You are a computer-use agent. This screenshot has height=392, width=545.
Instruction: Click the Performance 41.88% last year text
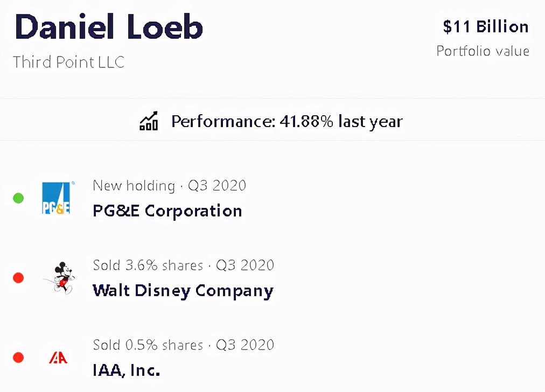click(x=287, y=121)
